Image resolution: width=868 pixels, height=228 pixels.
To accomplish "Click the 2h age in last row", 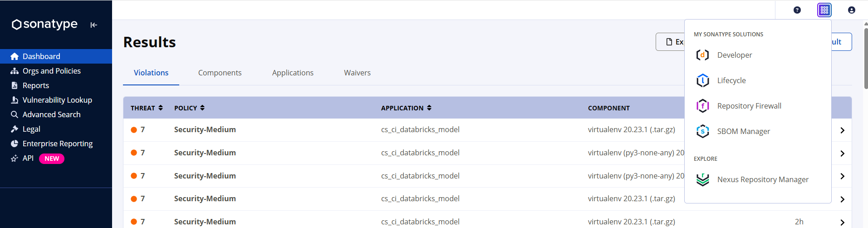I will tap(799, 222).
